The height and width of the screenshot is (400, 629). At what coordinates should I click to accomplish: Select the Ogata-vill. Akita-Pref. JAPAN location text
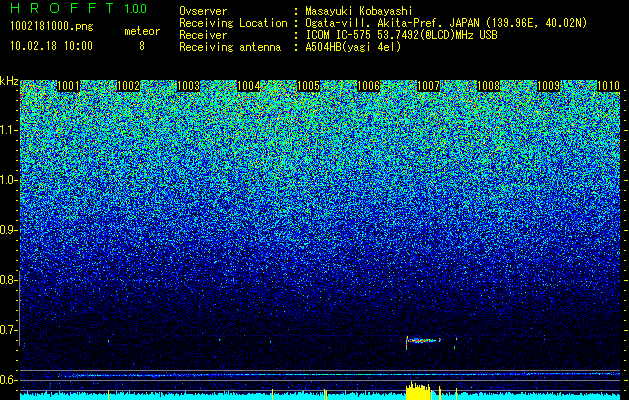pyautogui.click(x=446, y=23)
